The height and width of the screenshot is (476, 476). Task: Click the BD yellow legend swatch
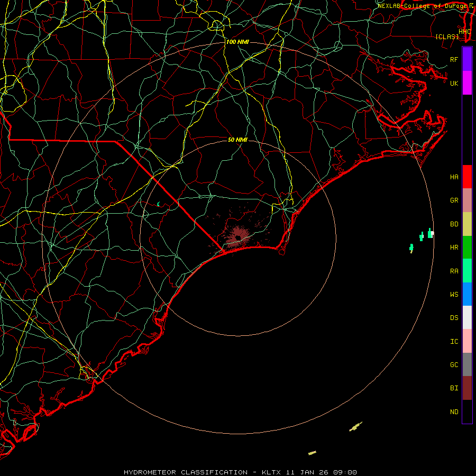click(x=467, y=224)
